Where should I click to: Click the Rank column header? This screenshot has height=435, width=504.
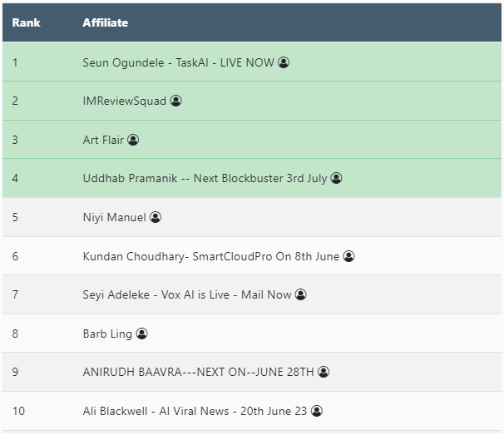tap(27, 22)
